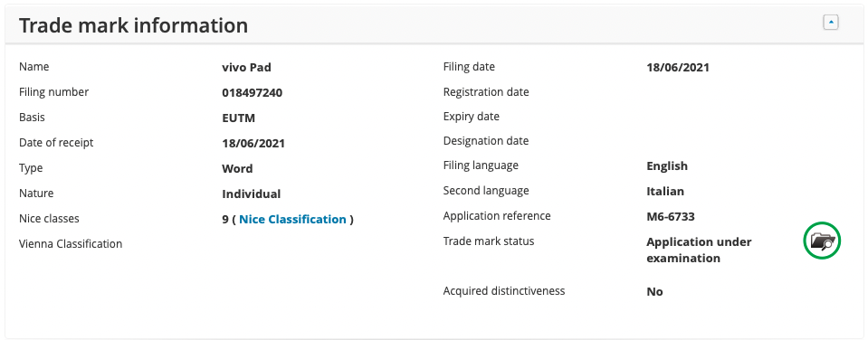Viewport: 868px width, 340px height.
Task: Click the EUTM basis value
Action: (239, 118)
